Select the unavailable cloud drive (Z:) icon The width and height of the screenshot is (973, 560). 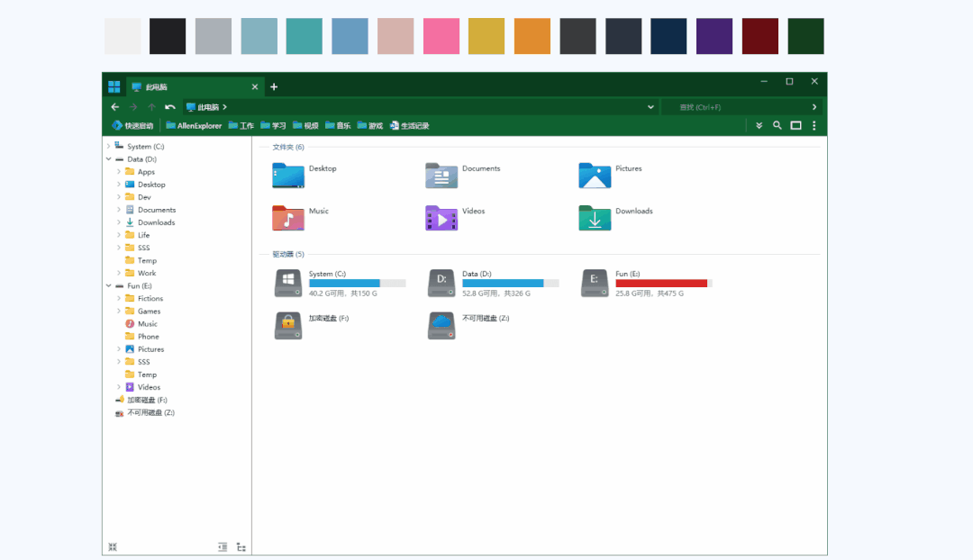coord(441,326)
